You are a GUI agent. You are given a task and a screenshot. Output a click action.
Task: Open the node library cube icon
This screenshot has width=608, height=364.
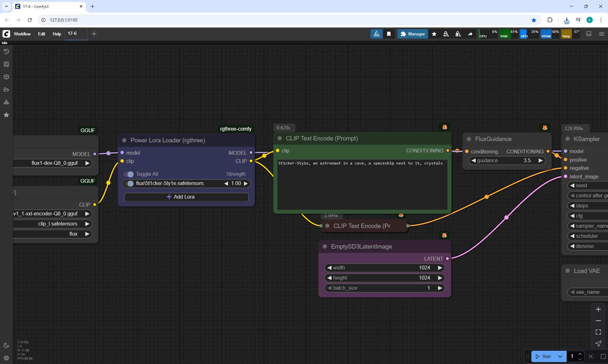click(x=6, y=77)
